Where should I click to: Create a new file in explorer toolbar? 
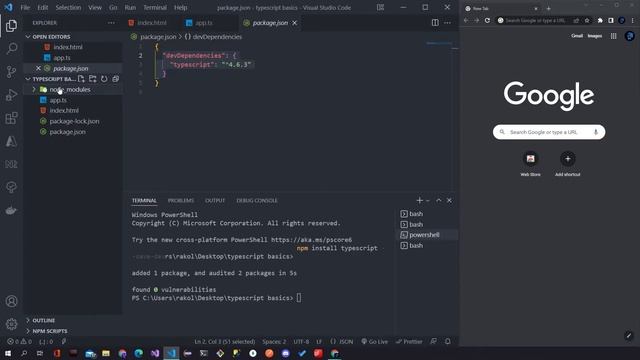click(x=81, y=79)
